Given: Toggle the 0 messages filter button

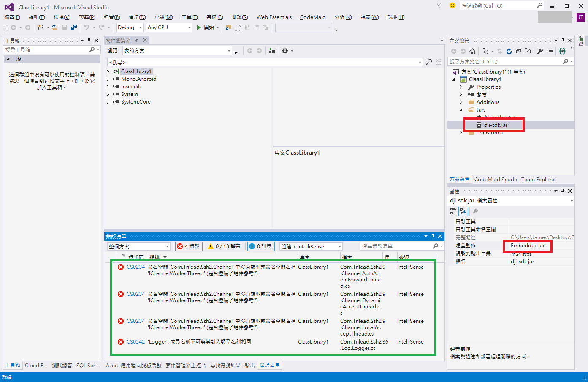Looking at the screenshot, I should click(x=261, y=246).
